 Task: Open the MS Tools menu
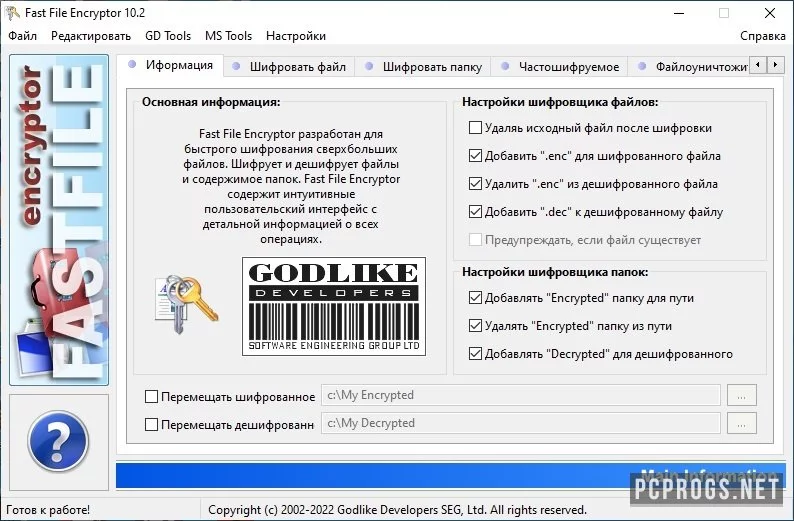228,36
